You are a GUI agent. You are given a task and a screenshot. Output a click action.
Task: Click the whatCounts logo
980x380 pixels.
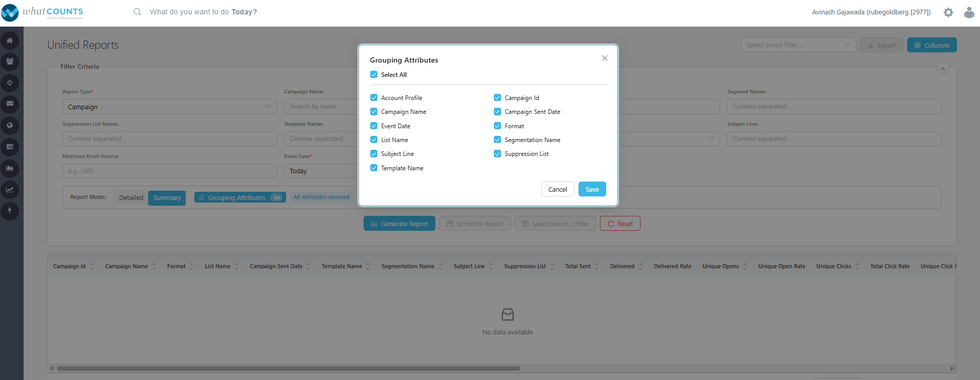[x=42, y=12]
